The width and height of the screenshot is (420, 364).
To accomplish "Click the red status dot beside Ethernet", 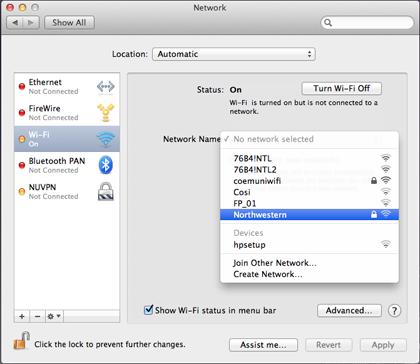I will [x=22, y=87].
